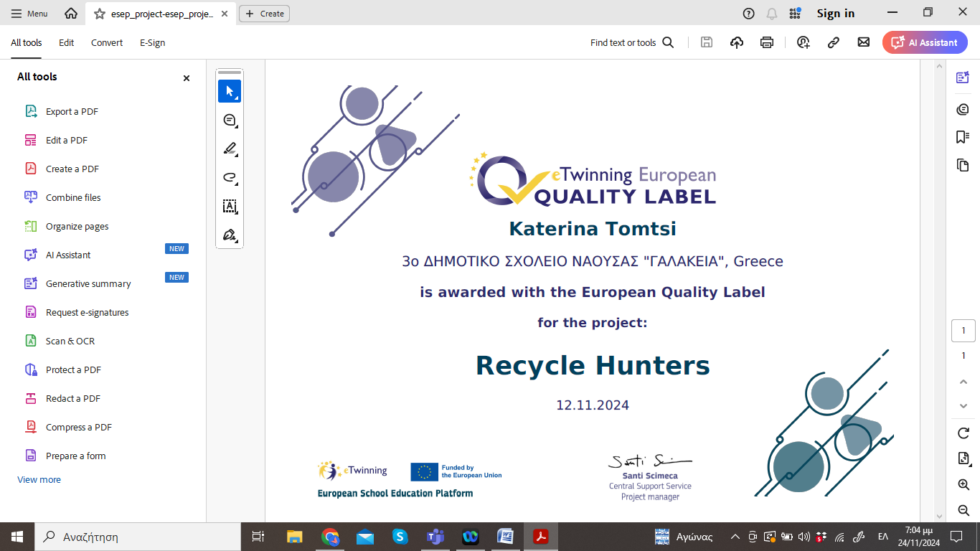Screen dimensions: 980x551
Task: Select the add text box tool
Action: [230, 207]
